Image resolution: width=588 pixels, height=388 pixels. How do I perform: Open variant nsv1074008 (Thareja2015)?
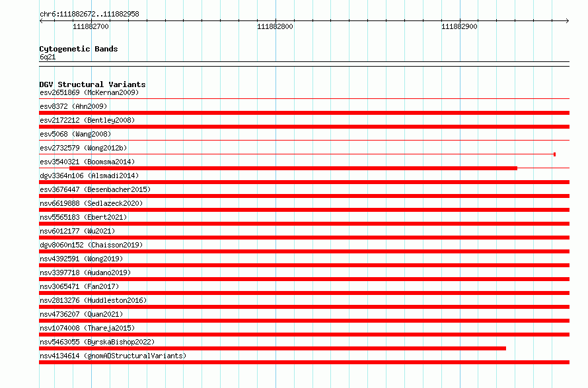click(x=87, y=328)
